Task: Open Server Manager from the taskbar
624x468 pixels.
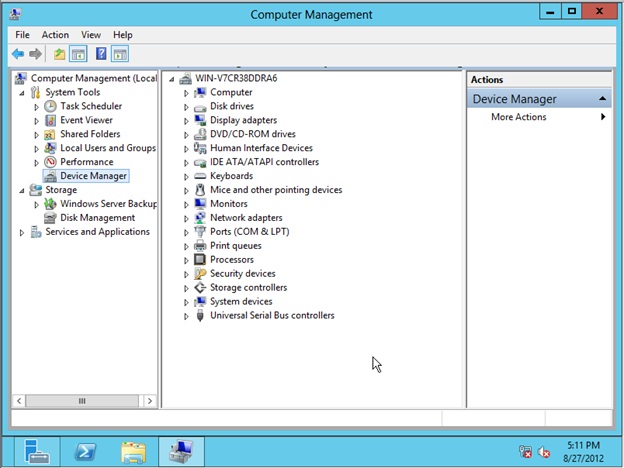Action: [37, 452]
